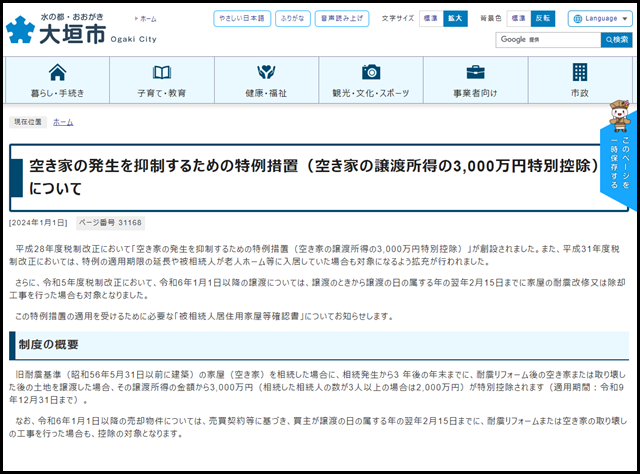Select 観光・文化・スポーツ menu label
The image size is (640, 474).
point(371,93)
